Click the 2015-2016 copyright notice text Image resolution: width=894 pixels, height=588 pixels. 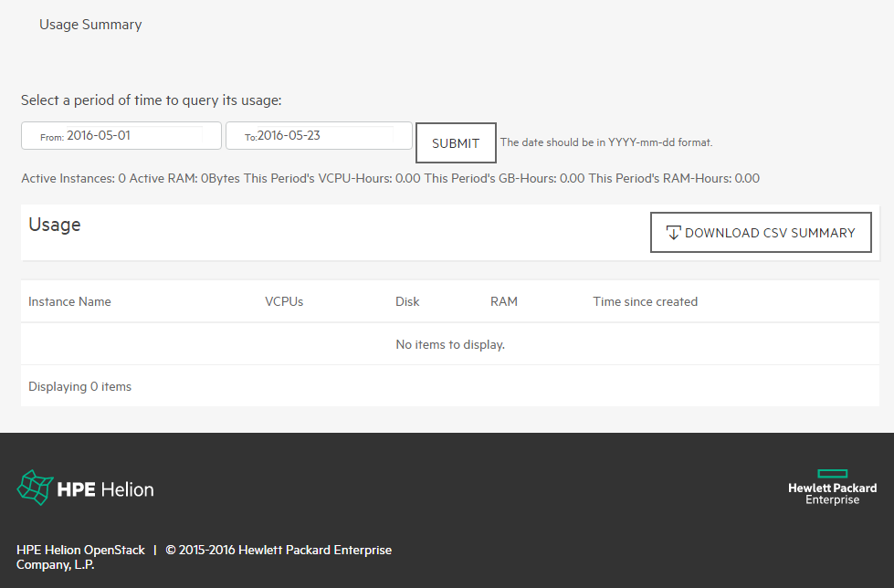(205, 557)
